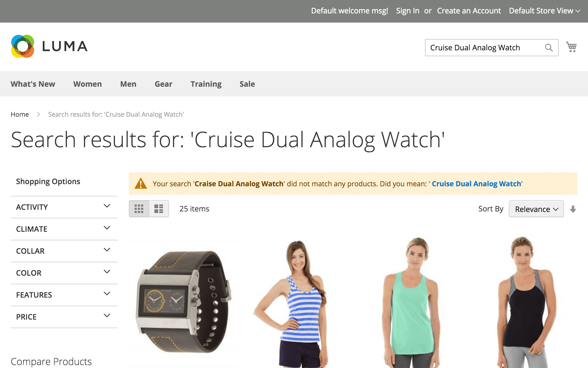Expand the COLOR filter section
The height and width of the screenshot is (368, 588).
click(64, 273)
